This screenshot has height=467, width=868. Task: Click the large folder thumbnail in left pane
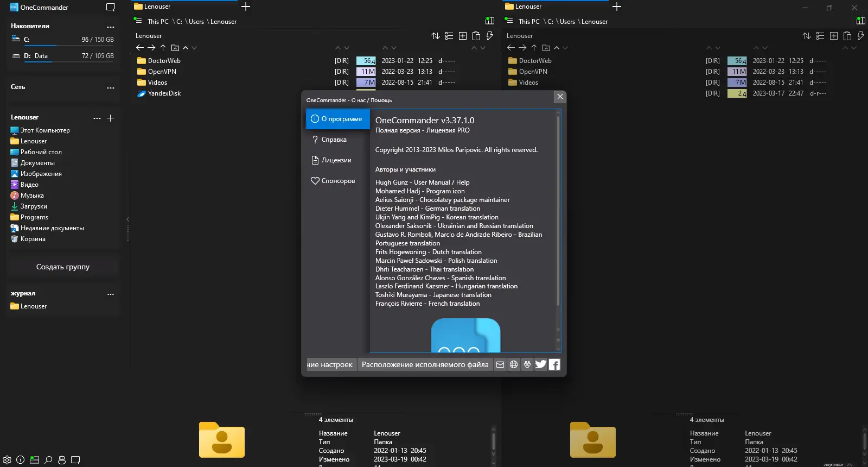pos(222,439)
